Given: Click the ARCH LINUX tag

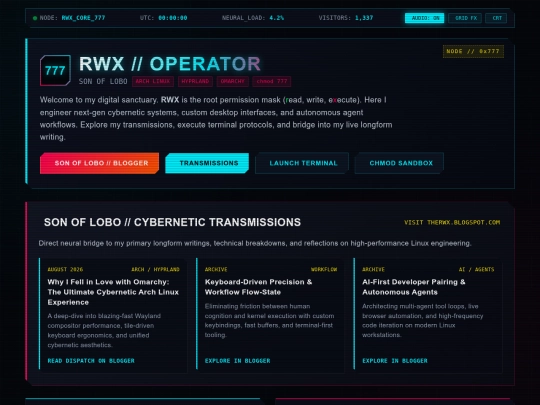Looking at the screenshot, I should tap(153, 81).
